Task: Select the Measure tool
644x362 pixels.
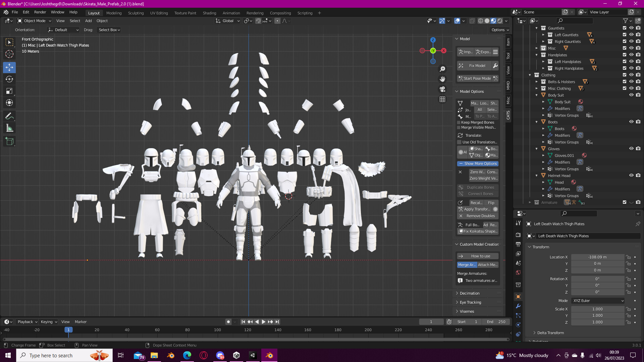Action: [x=9, y=128]
